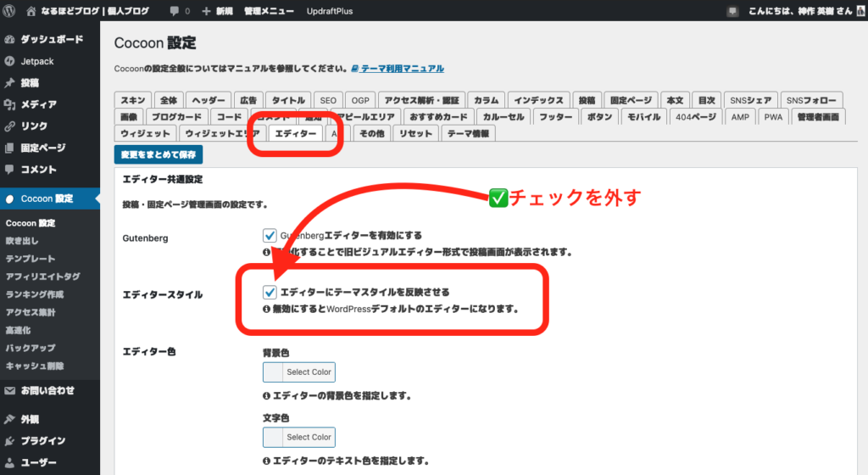
Task: Click the user avatar in top right
Action: click(x=861, y=11)
